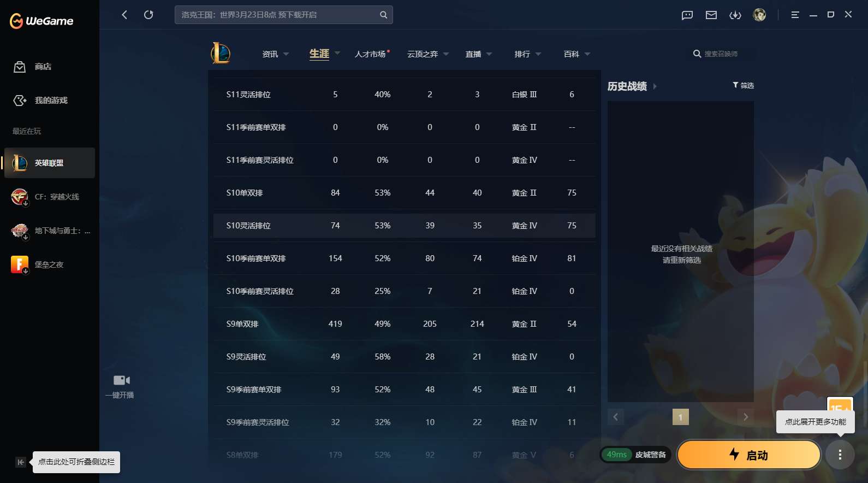This screenshot has height=483, width=868.
Task: Select the S9单双排 row
Action: 404,324
